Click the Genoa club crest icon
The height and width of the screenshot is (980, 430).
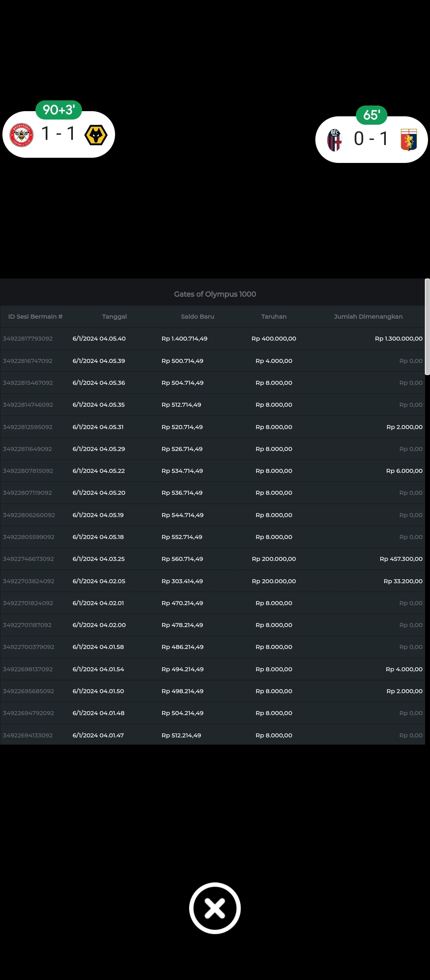[x=408, y=140]
